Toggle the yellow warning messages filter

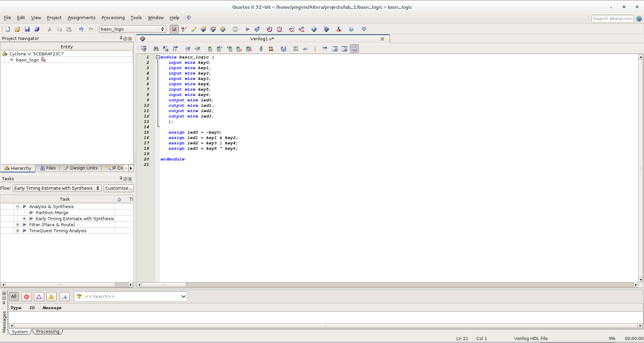51,296
